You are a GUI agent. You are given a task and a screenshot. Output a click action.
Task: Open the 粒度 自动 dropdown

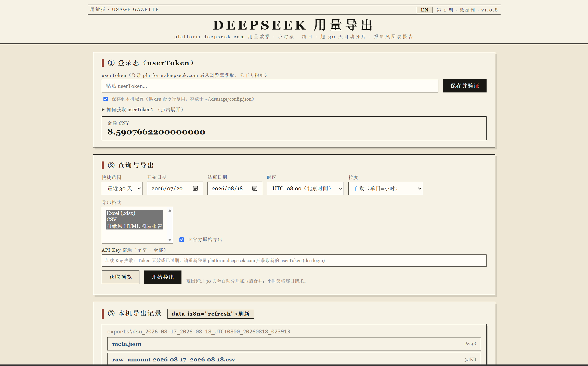point(386,188)
